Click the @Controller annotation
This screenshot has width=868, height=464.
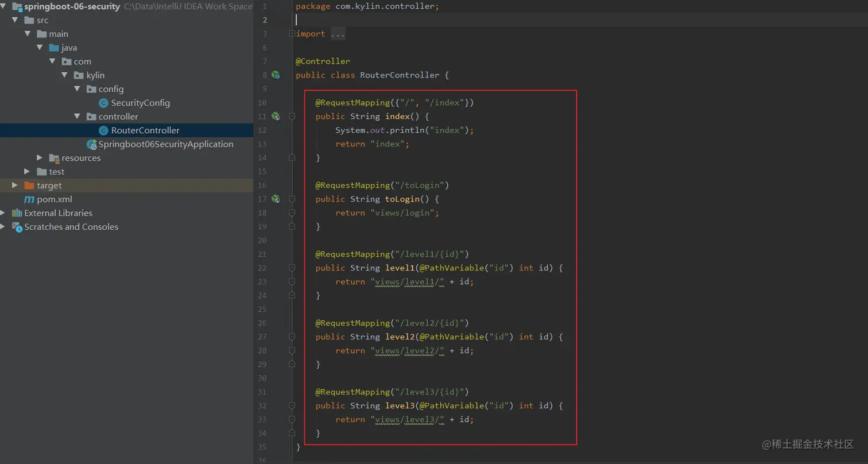pos(323,61)
